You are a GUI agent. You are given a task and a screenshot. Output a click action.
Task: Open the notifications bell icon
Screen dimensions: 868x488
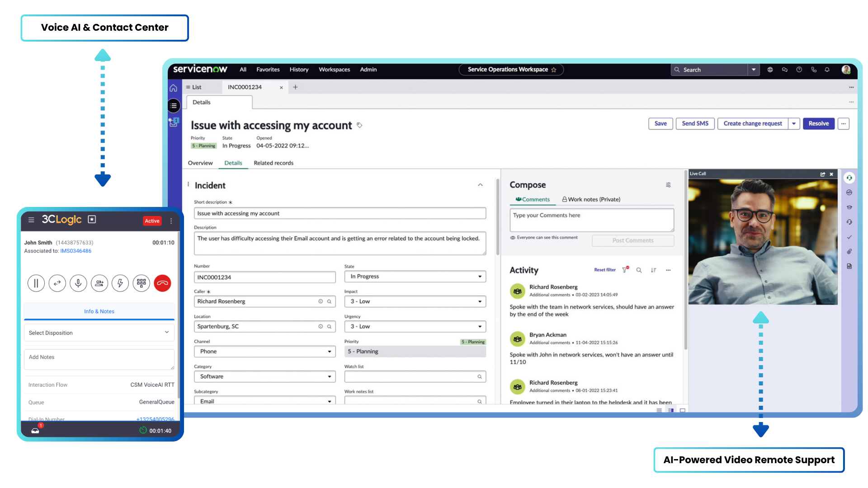[x=827, y=70]
